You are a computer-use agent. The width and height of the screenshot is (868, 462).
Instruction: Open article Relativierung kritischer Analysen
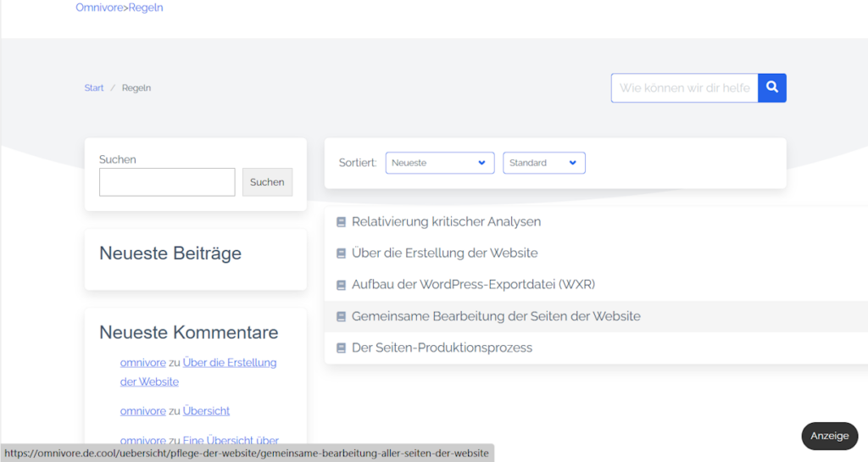point(446,222)
